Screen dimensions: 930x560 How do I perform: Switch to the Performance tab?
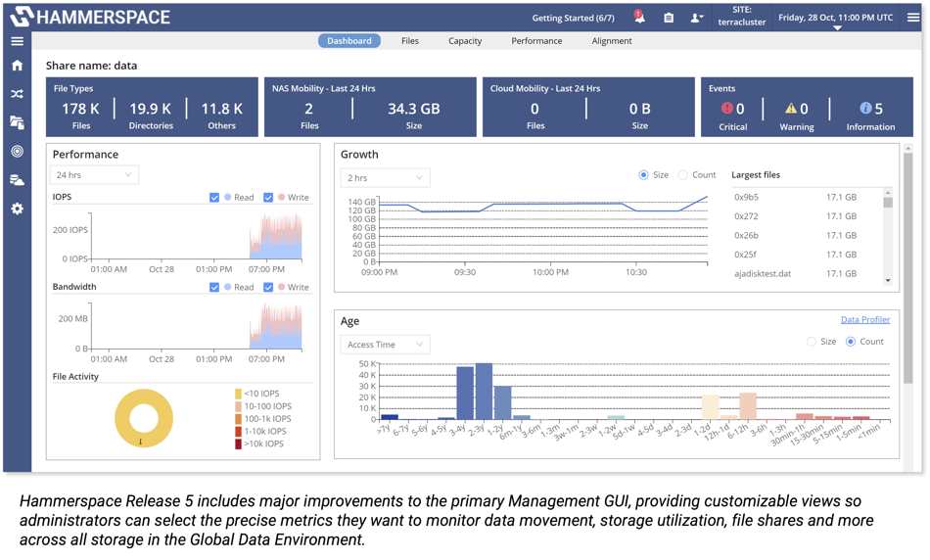pos(536,41)
